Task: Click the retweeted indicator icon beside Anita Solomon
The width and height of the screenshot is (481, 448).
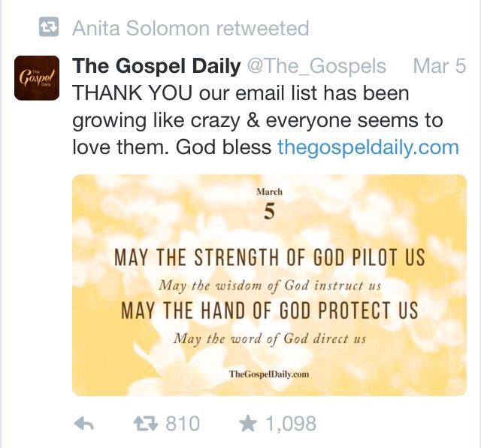Action: pyautogui.click(x=49, y=27)
